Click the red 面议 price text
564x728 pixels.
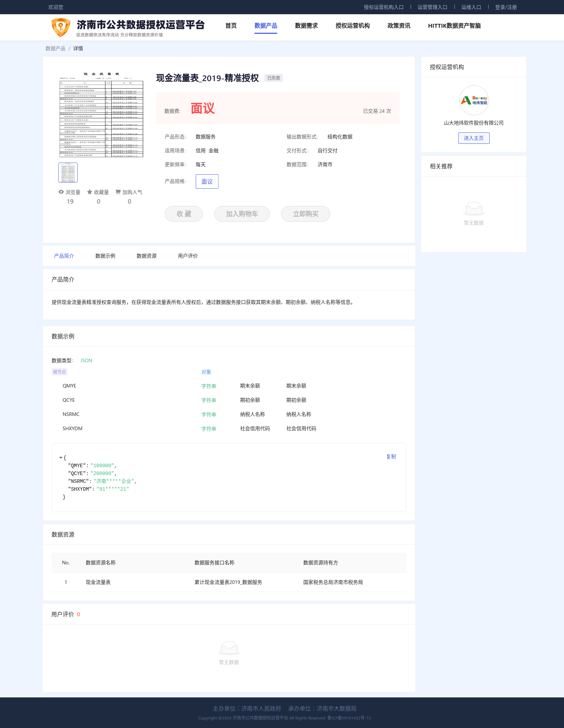click(203, 109)
